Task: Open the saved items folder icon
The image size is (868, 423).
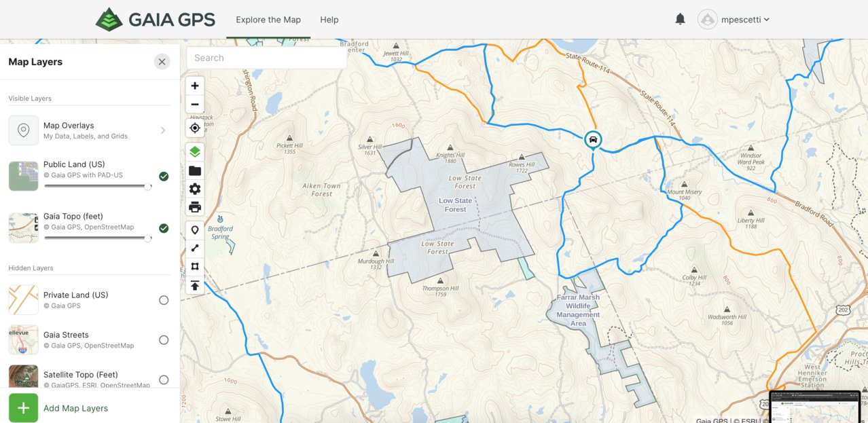Action: [x=195, y=170]
